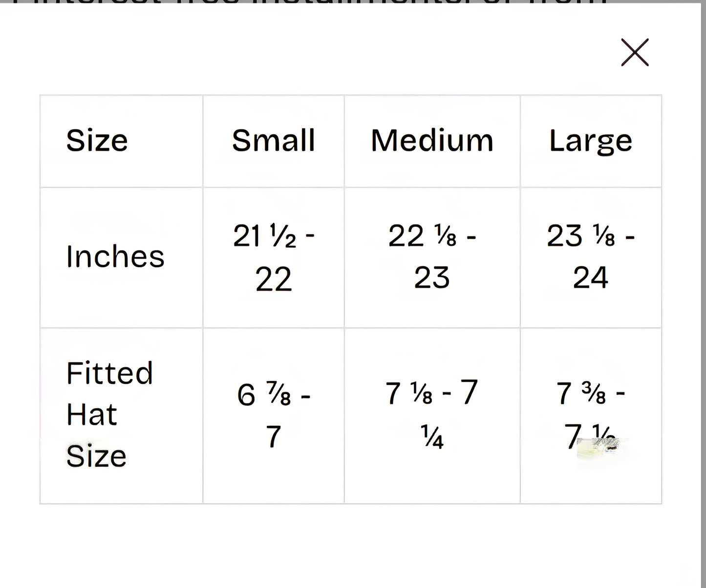Click the word 'Hat' in the row label
The image size is (706, 588).
point(92,415)
